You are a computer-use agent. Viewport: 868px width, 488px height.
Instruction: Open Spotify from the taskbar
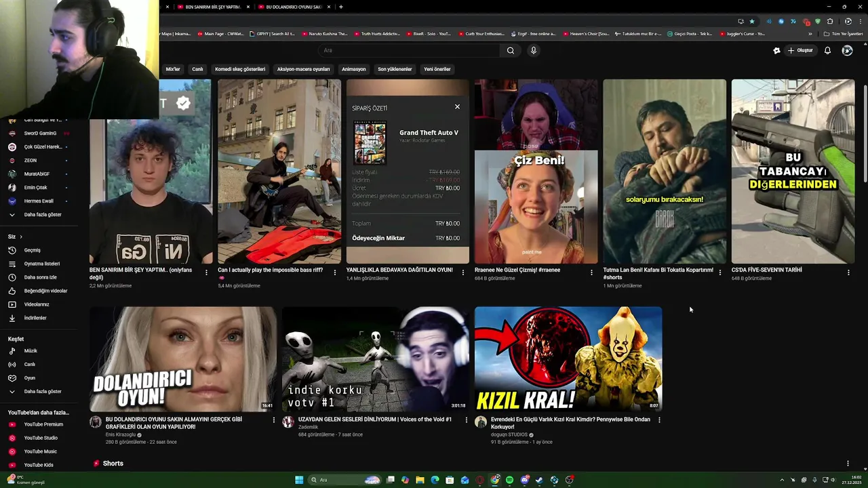tap(509, 480)
